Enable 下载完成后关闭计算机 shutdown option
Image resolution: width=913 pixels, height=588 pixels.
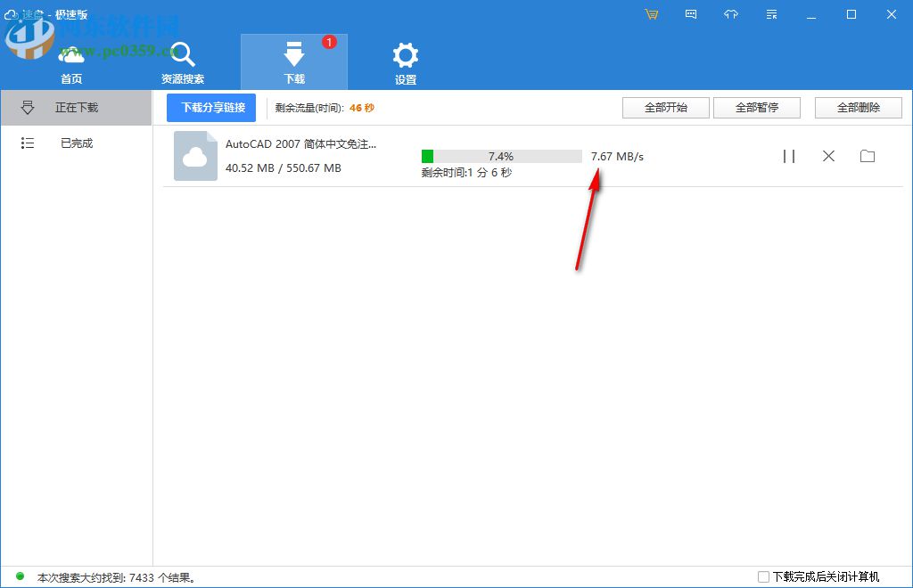(763, 576)
